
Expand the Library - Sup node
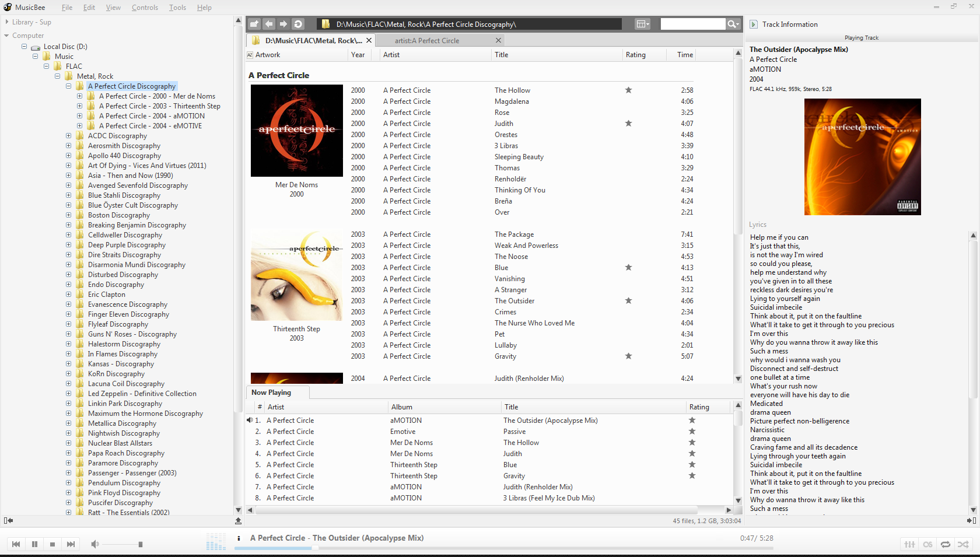pyautogui.click(x=6, y=22)
